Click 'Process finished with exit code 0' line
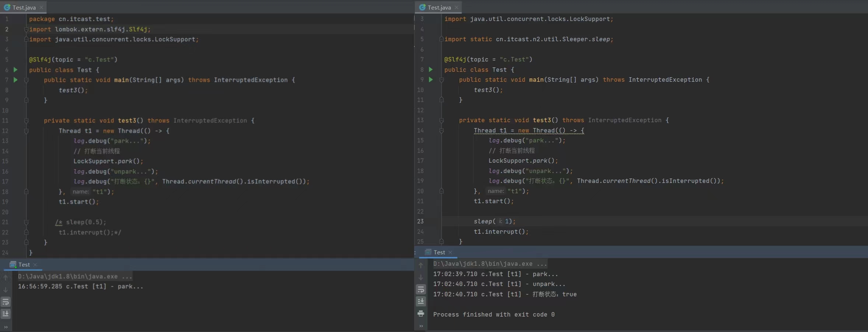Viewport: 868px width, 332px height. [494, 314]
